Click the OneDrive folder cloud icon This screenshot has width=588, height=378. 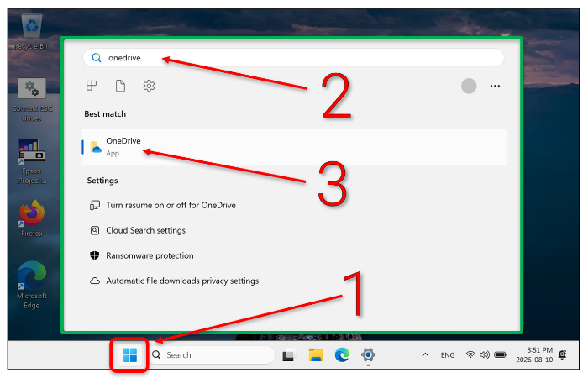tap(96, 147)
